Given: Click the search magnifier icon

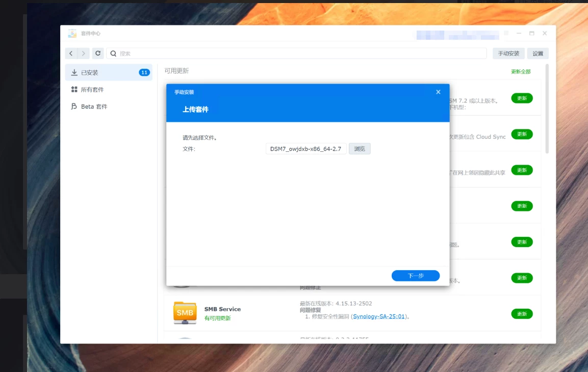Looking at the screenshot, I should click(113, 54).
